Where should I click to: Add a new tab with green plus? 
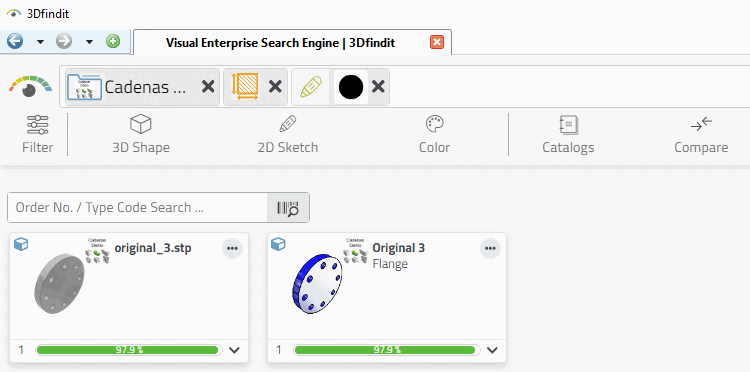click(x=113, y=42)
